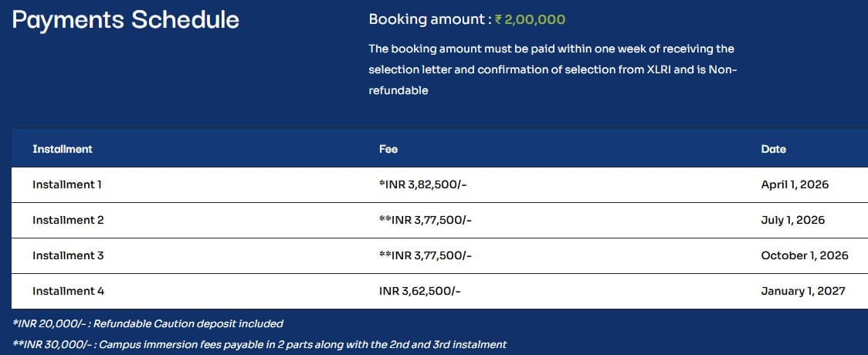Click the Payments Schedule heading
The image size is (868, 355).
pyautogui.click(x=126, y=19)
